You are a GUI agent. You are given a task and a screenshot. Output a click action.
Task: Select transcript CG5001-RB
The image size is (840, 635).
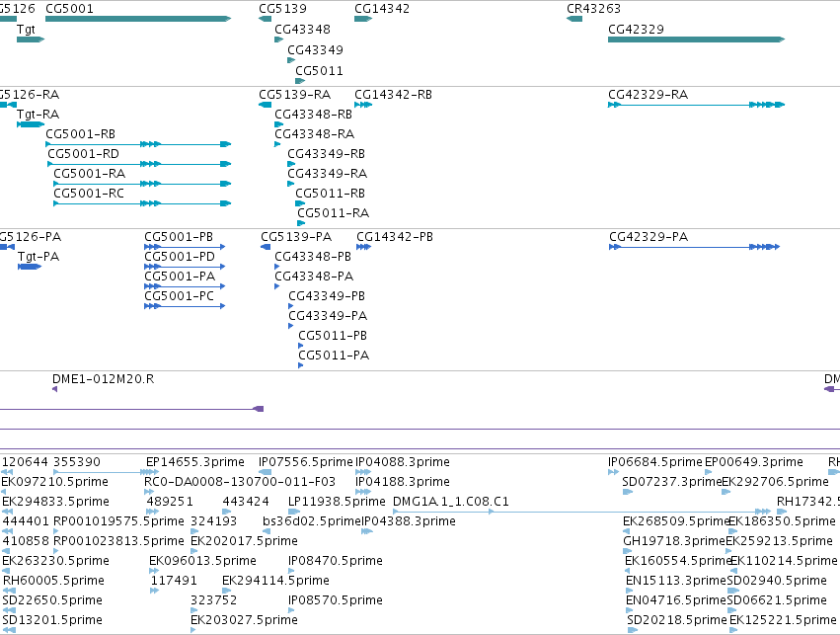click(138, 144)
